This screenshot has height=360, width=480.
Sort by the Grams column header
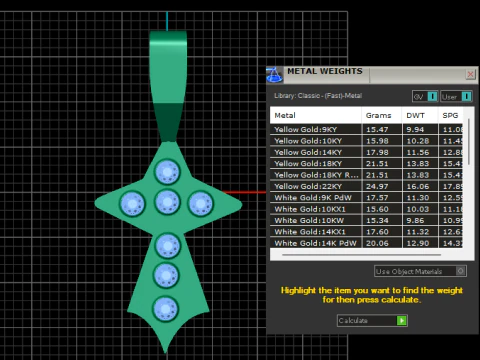click(x=382, y=115)
